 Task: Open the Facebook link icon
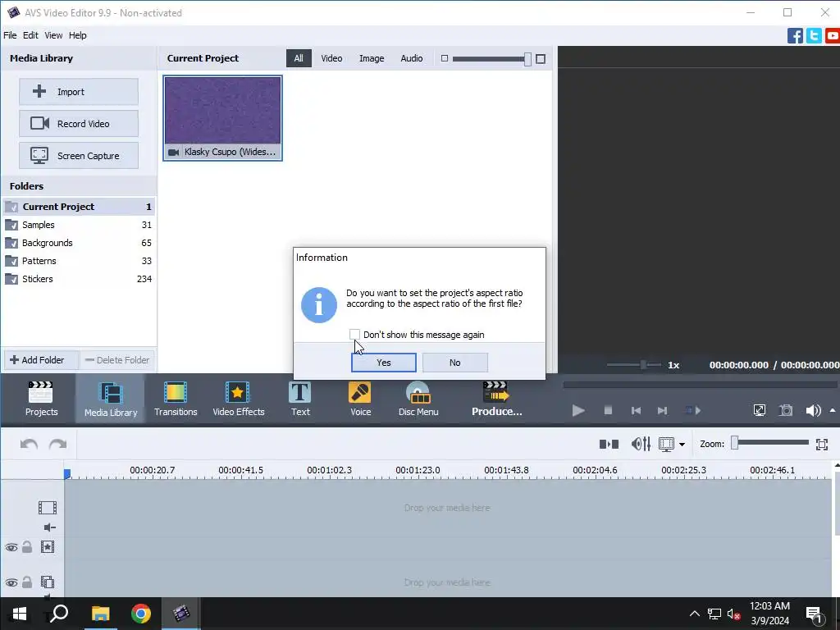coord(795,36)
